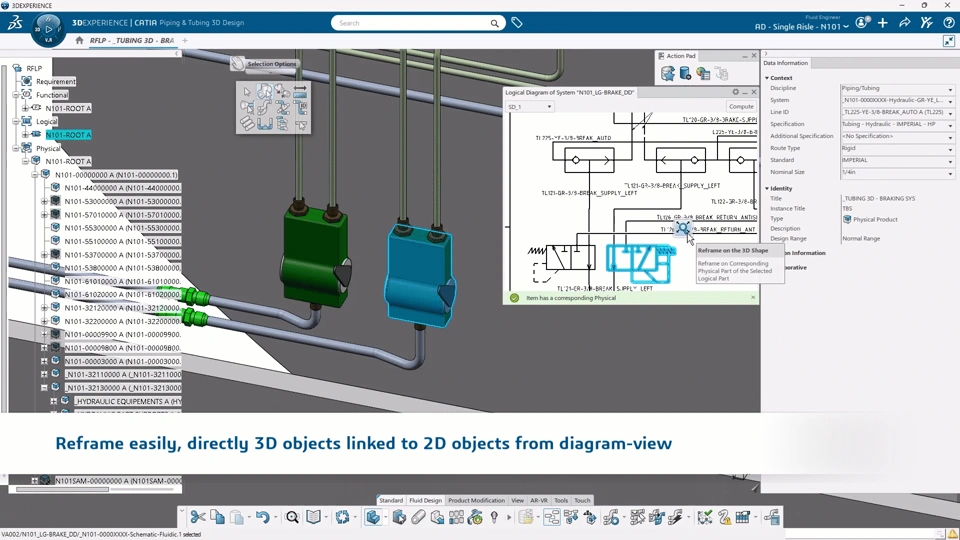
Task: Click the Action Pad database gear icon
Action: coord(685,73)
